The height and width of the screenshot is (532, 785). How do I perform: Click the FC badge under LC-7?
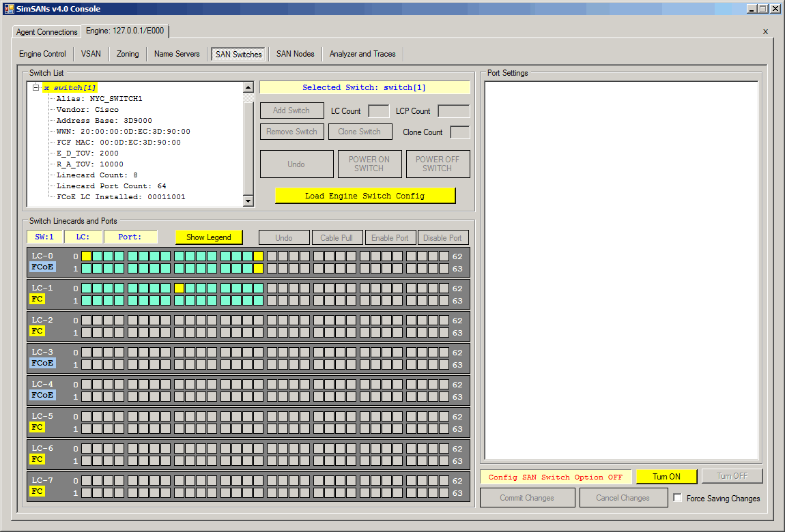pos(38,492)
